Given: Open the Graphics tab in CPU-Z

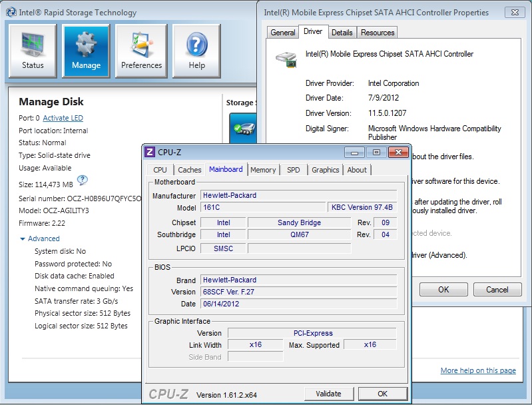Looking at the screenshot, I should tap(326, 170).
